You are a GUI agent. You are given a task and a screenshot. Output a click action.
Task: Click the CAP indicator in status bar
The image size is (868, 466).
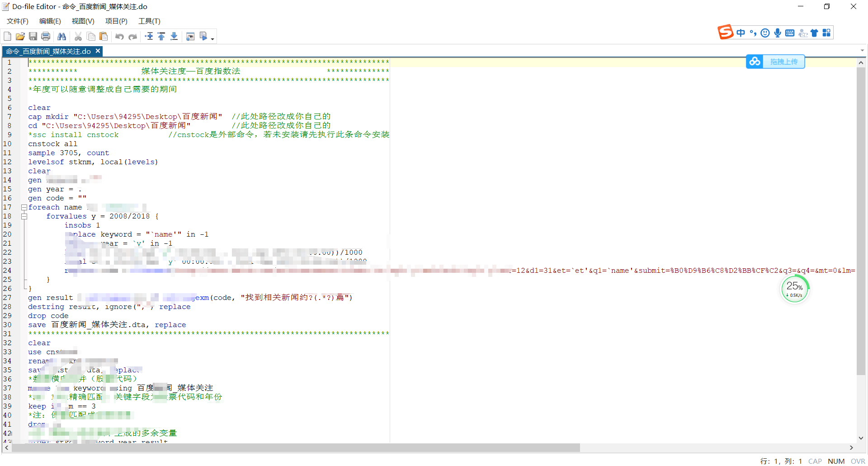point(815,461)
